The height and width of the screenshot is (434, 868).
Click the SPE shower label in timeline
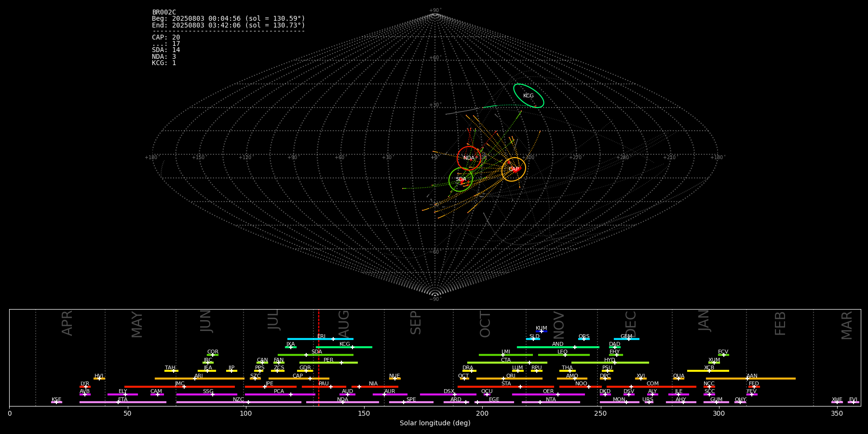411,400
